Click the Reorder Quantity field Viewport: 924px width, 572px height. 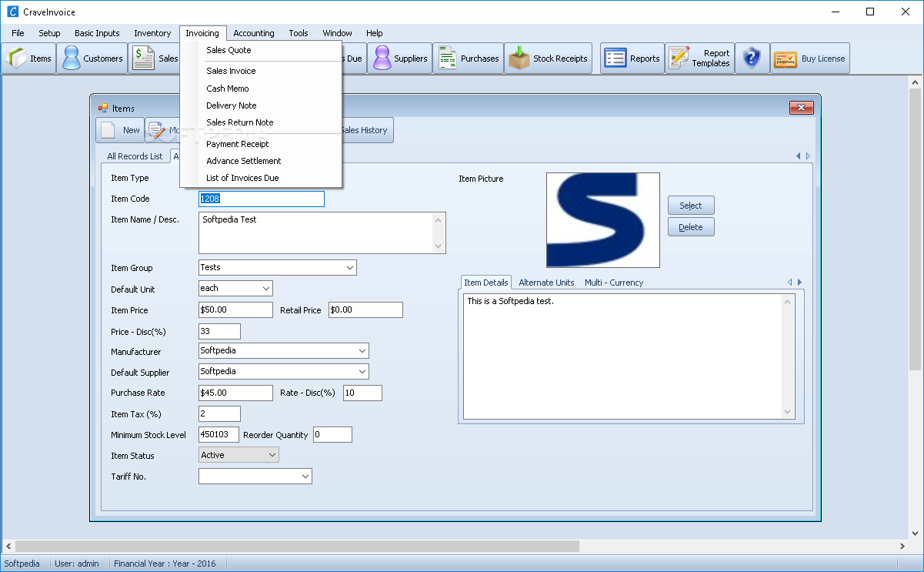(332, 434)
